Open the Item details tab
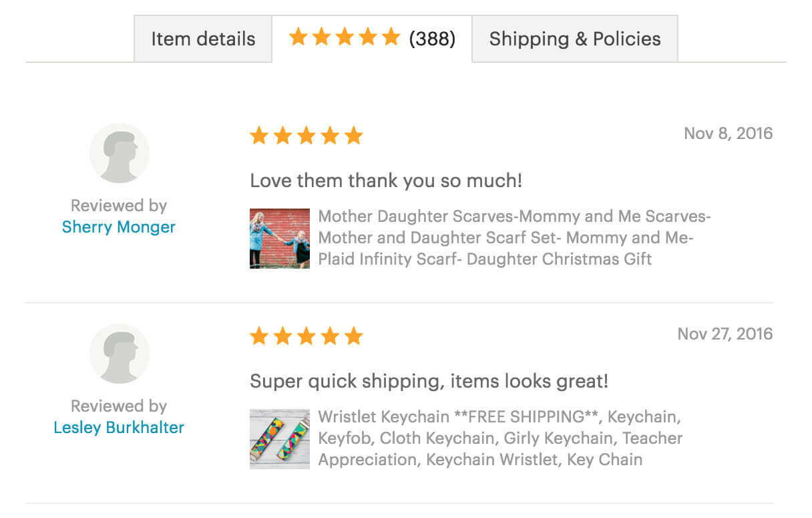812x518 pixels. tap(203, 39)
